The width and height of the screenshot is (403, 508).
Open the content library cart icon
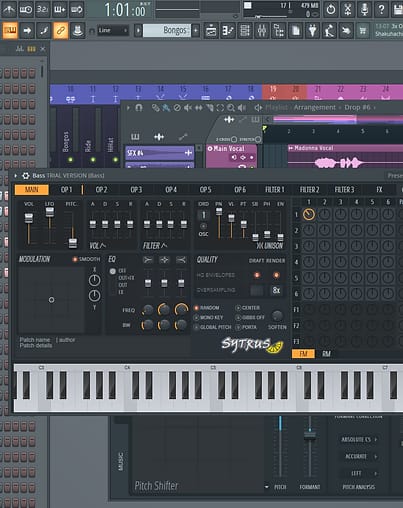(x=363, y=31)
